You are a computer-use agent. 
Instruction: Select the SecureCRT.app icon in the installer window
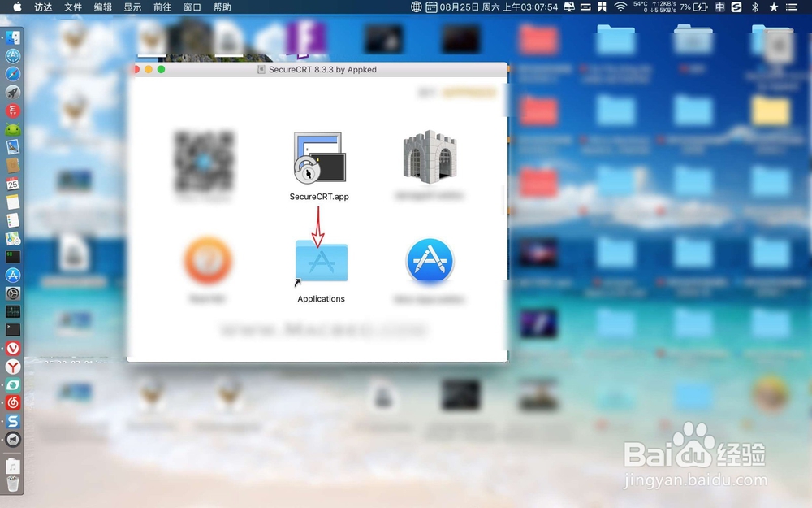pos(319,158)
